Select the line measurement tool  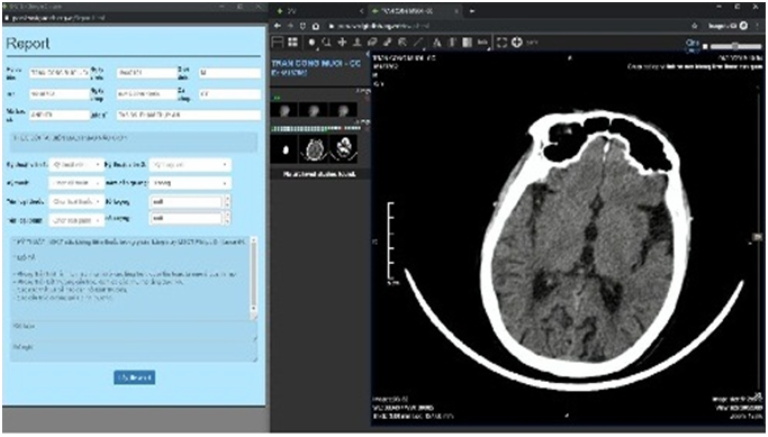click(418, 43)
